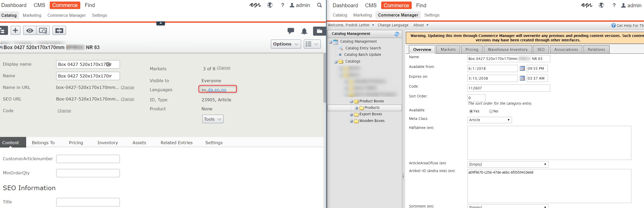Switch to the Warehouse Inventory tab
Screen dimensions: 644x208
tap(508, 49)
